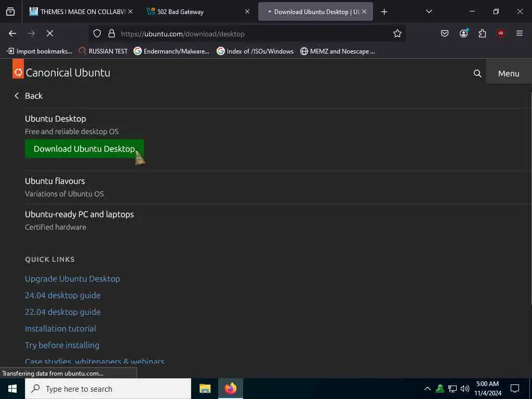Open the green user tray icon
Viewport: 532px width, 399px height.
coord(440,389)
